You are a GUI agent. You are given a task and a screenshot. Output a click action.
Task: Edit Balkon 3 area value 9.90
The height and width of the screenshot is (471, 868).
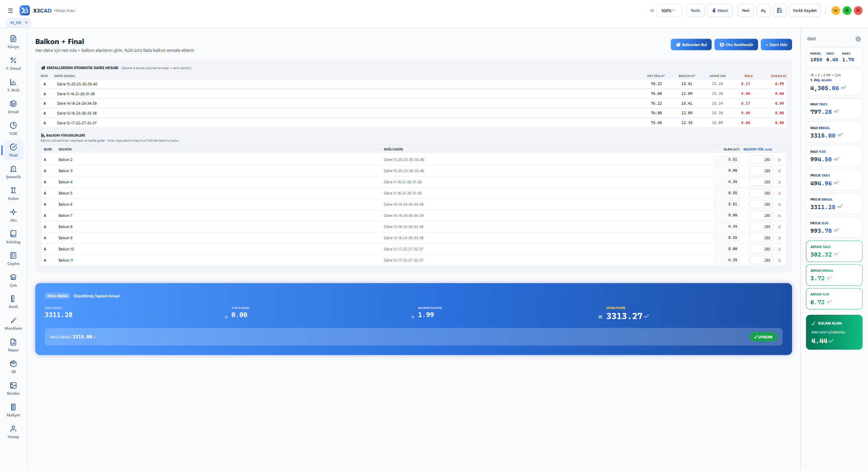[x=726, y=171]
